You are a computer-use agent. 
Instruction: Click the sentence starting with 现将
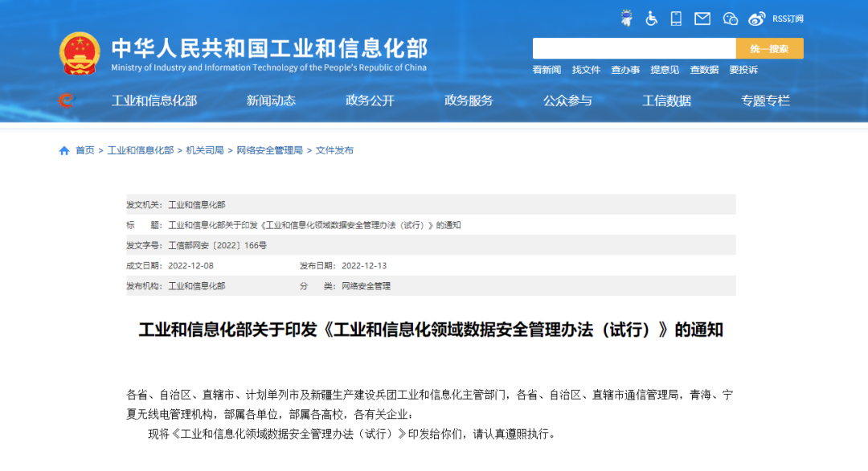click(x=352, y=434)
